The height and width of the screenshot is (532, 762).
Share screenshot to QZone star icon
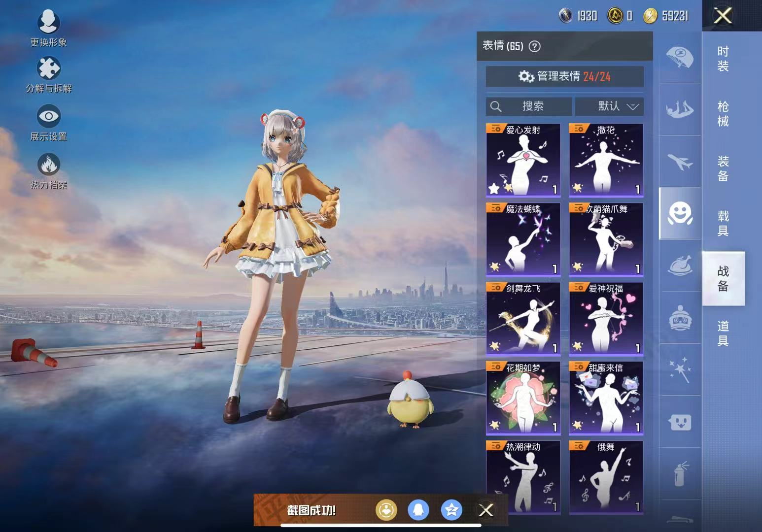[451, 510]
